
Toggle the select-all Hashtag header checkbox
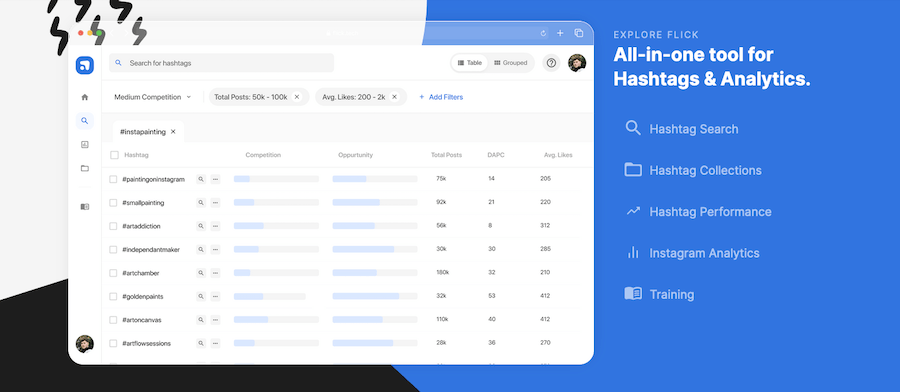coord(114,155)
